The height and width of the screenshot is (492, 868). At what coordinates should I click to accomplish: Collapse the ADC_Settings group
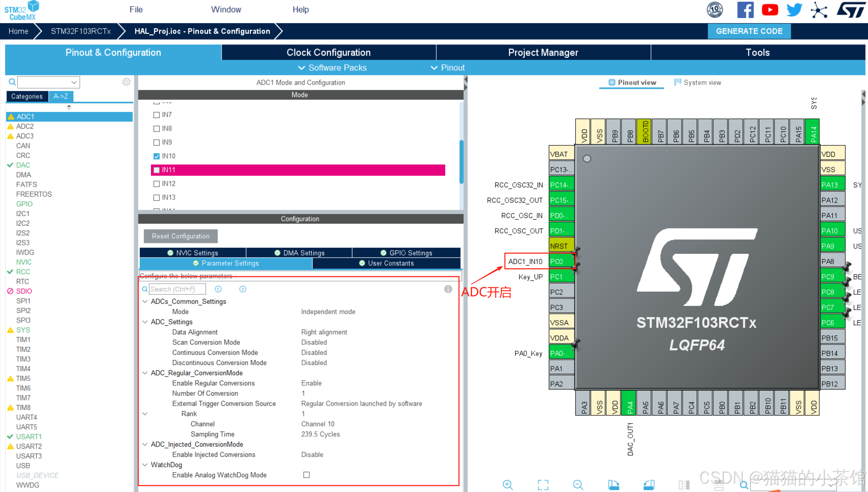click(x=145, y=322)
